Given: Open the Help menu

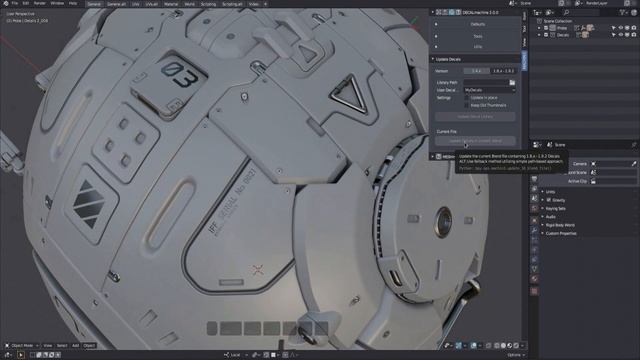Looking at the screenshot, I should [x=73, y=3].
